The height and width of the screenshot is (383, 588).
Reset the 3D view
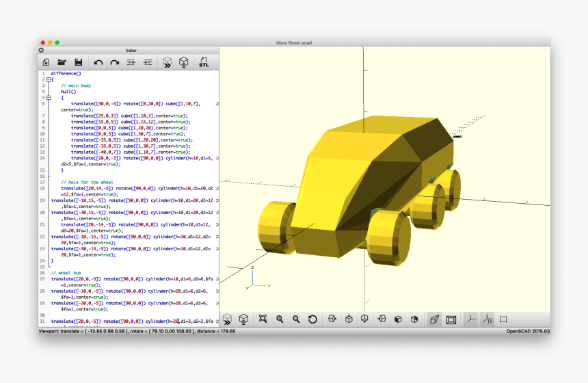[312, 319]
